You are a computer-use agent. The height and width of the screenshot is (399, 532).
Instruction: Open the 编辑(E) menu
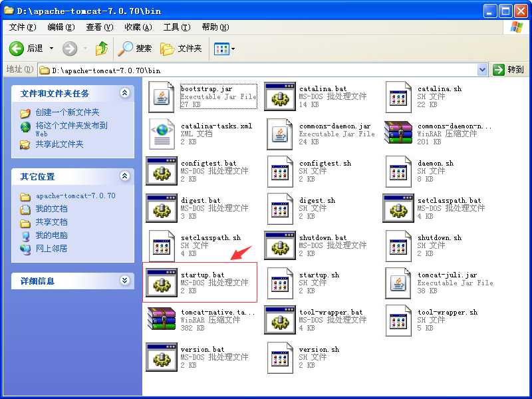[x=61, y=27]
